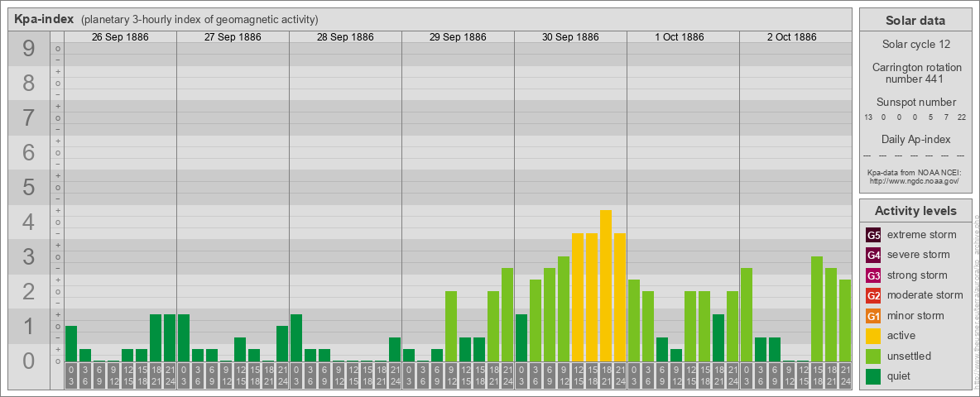Click the '0 3' hour label under 26 Sep
This screenshot has height=397, width=980.
71,376
